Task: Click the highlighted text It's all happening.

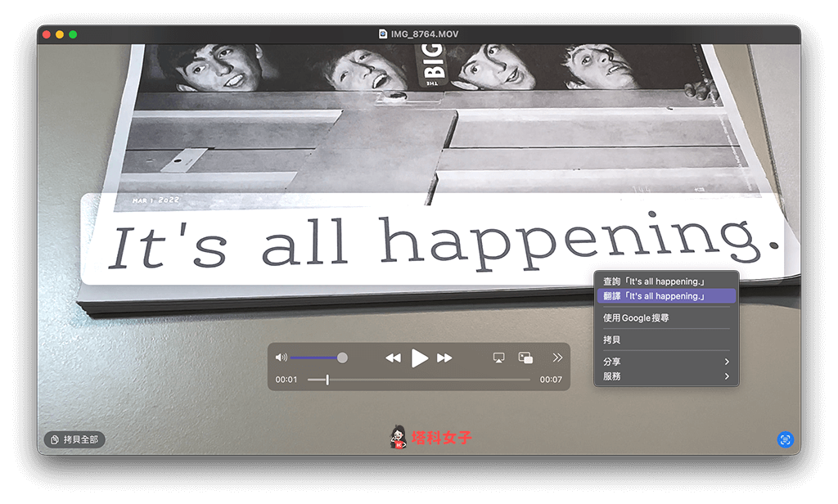Action: tap(444, 241)
